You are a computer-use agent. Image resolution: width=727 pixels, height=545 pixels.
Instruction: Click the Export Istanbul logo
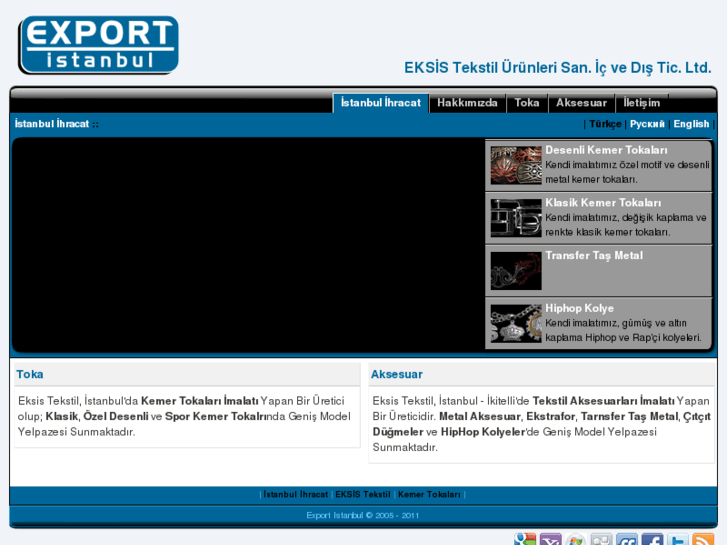pos(98,45)
